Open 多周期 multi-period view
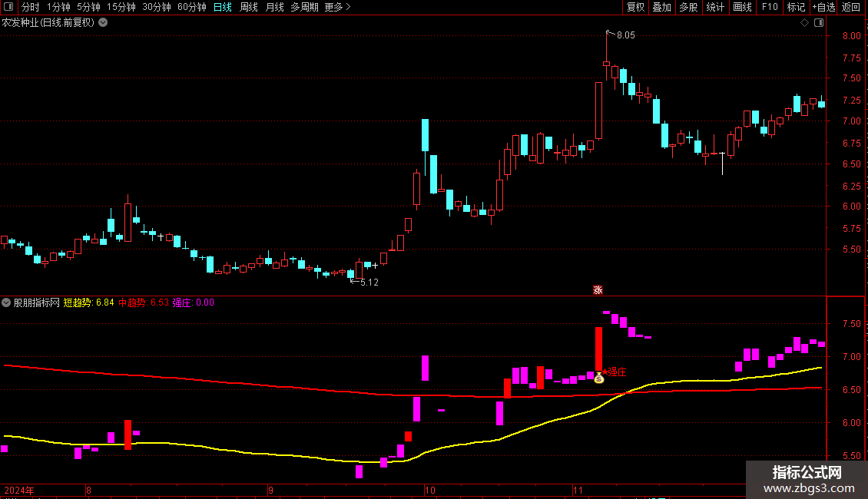 pyautogui.click(x=304, y=7)
